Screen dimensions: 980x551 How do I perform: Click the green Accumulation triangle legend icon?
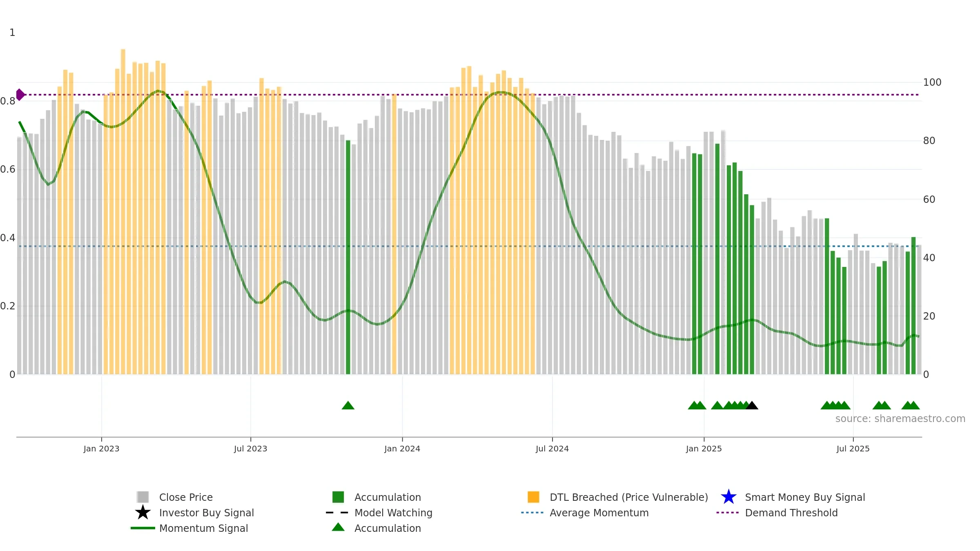(338, 527)
